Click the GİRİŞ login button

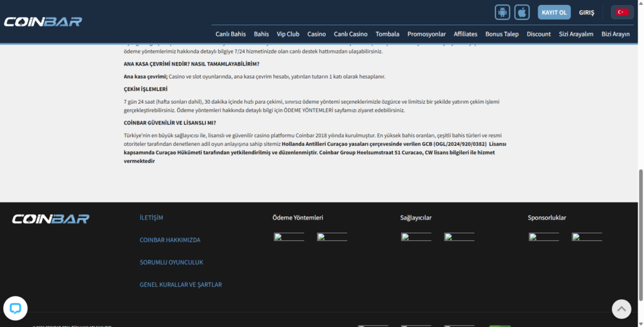pos(586,13)
